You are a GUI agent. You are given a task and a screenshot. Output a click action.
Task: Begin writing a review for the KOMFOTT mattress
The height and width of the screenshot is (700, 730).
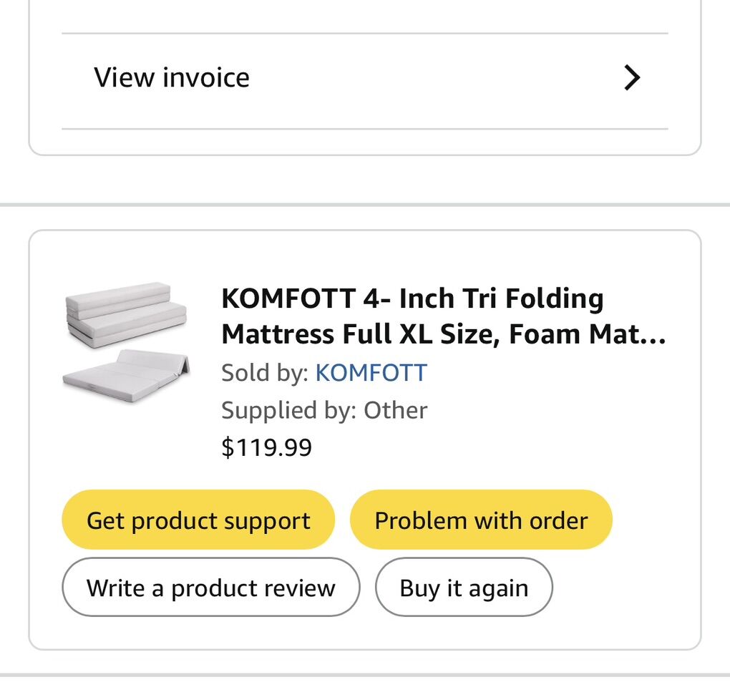click(x=210, y=587)
